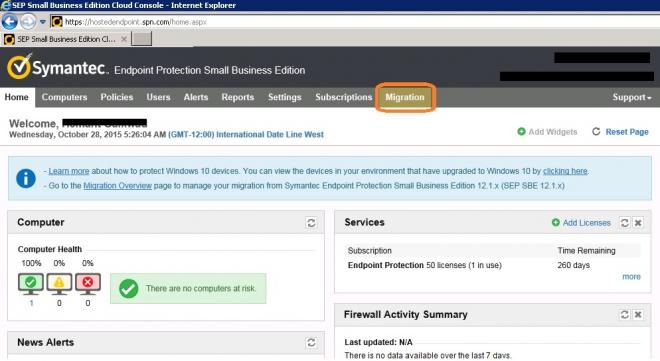Click the Add Widgets text link

553,132
